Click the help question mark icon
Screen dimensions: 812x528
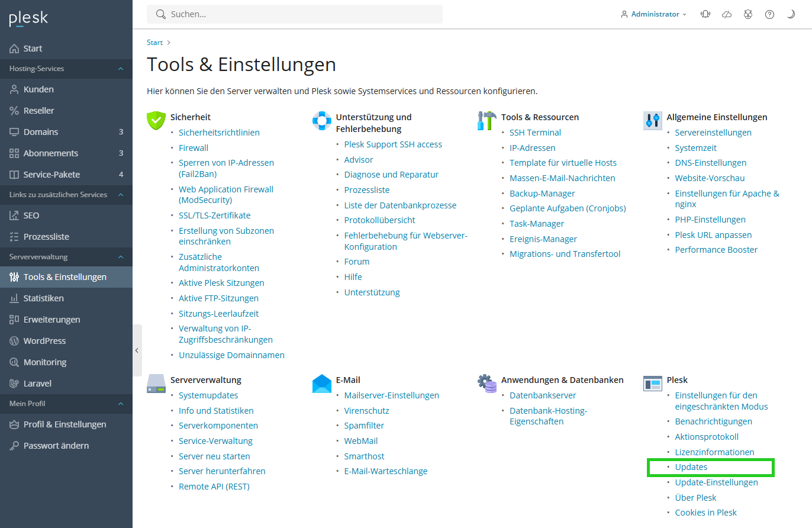769,14
